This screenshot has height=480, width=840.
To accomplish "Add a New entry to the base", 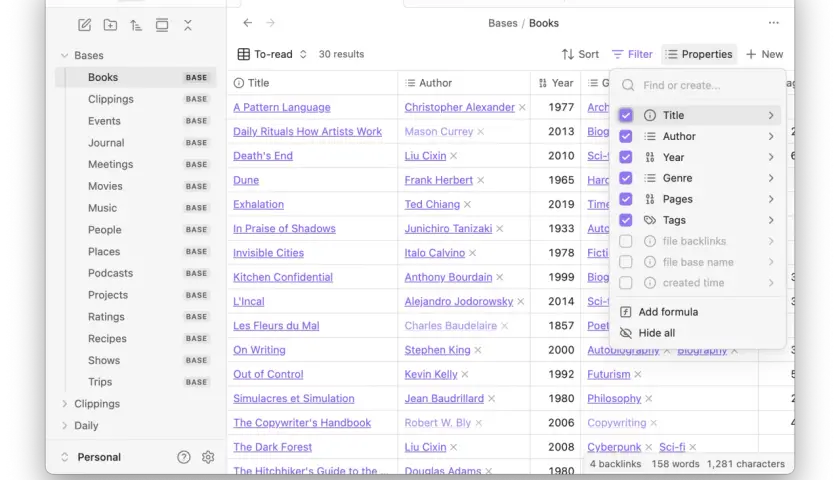I will 764,54.
